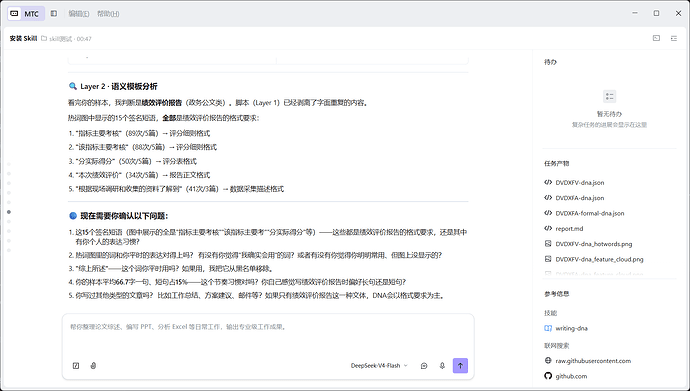
Task: Toggle the sidebar panel icon
Action: 54,14
